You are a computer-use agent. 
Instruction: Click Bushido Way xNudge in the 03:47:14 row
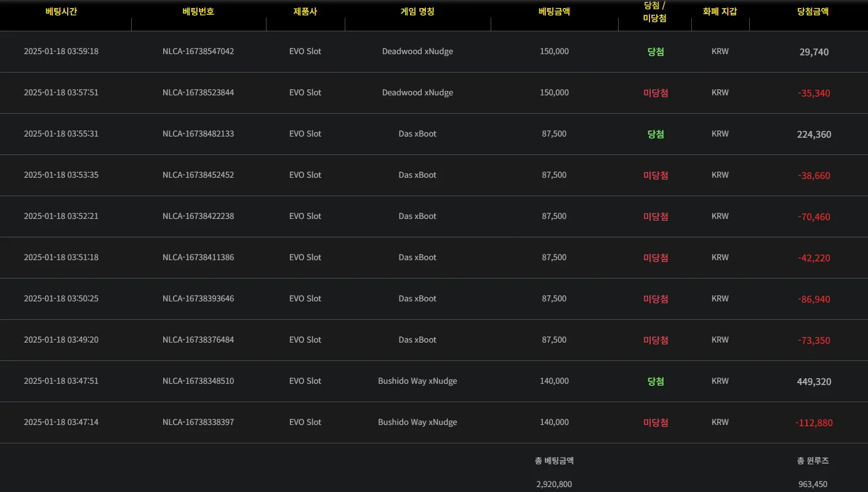(x=417, y=423)
